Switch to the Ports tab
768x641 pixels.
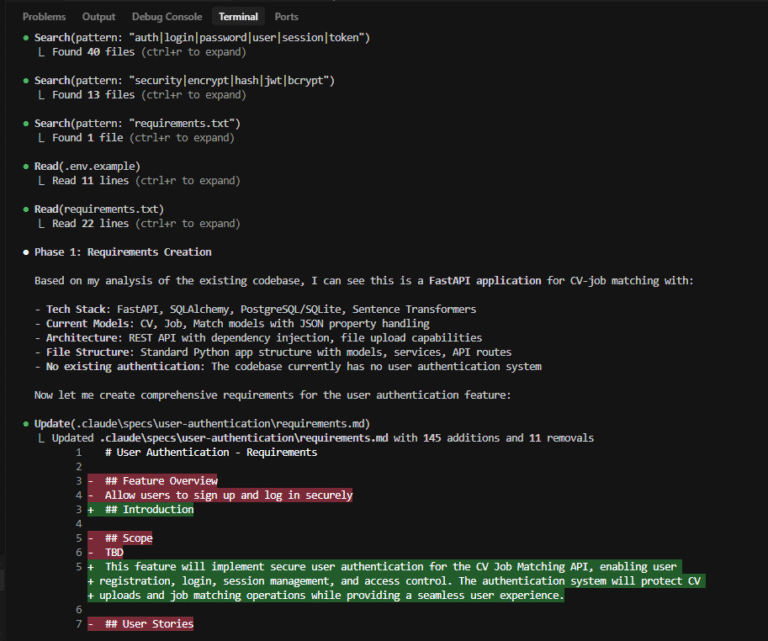[x=286, y=17]
